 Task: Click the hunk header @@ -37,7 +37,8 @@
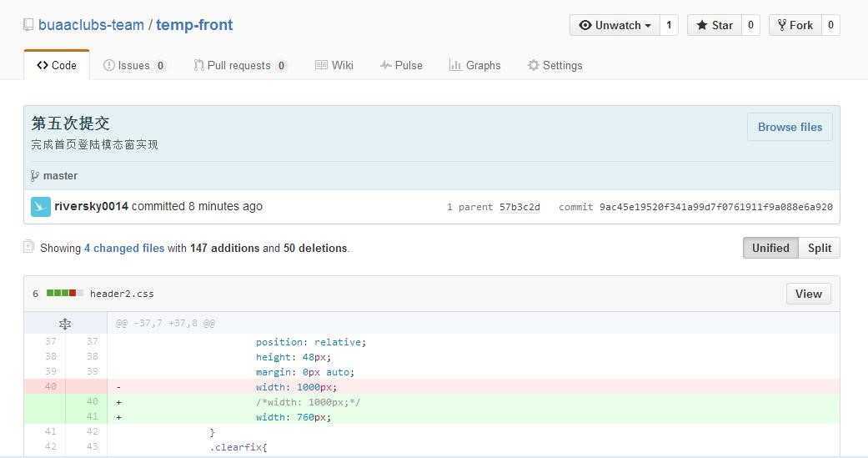tap(165, 323)
